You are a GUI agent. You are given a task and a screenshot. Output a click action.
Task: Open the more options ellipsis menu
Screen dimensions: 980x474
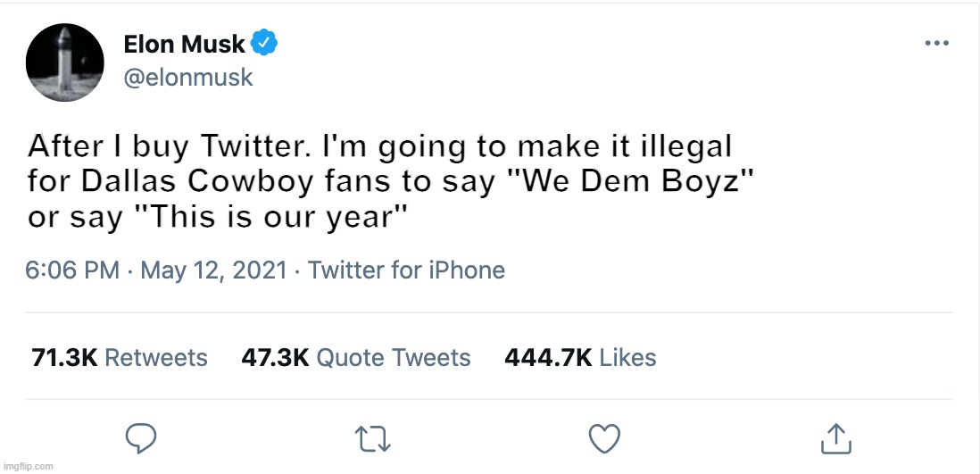pyautogui.click(x=935, y=44)
